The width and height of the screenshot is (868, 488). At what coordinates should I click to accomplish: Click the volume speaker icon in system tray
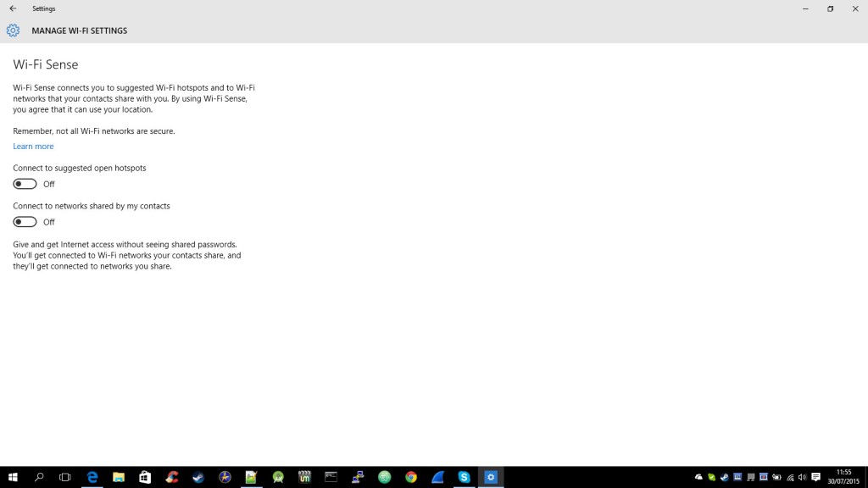[x=803, y=477]
